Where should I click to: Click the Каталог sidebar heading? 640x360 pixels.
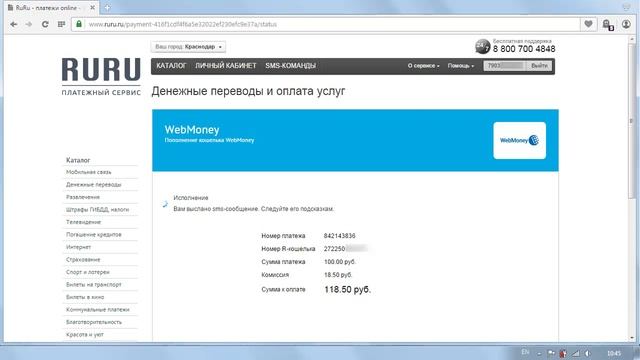[78, 160]
